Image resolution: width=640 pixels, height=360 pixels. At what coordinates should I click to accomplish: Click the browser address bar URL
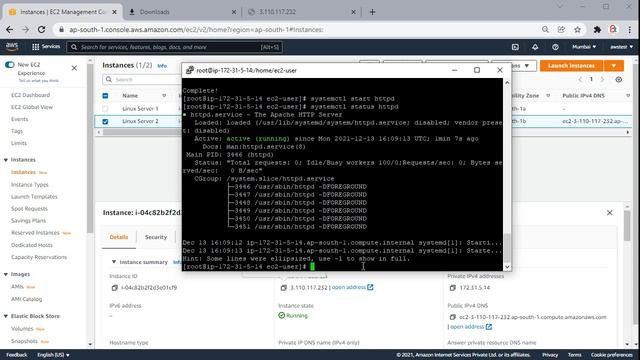196,29
